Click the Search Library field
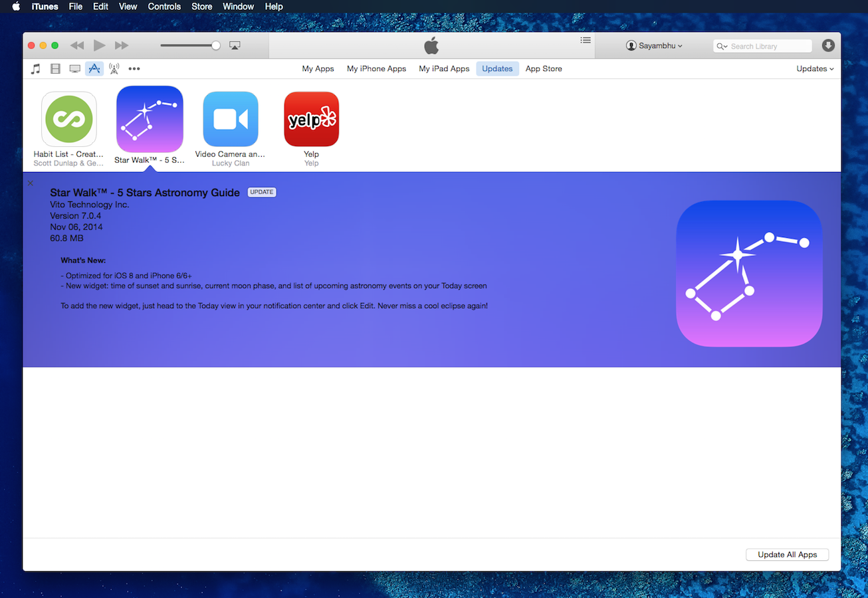The height and width of the screenshot is (598, 868). point(762,46)
